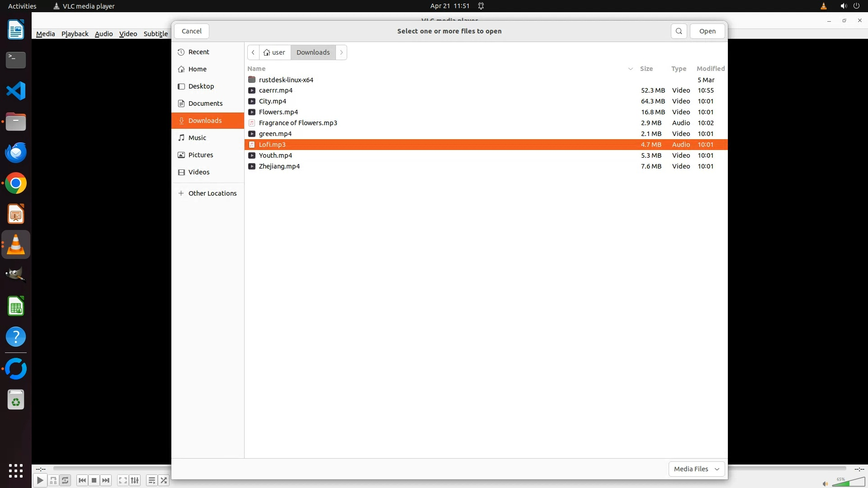Open the Media Files filter dropdown

[x=696, y=469]
